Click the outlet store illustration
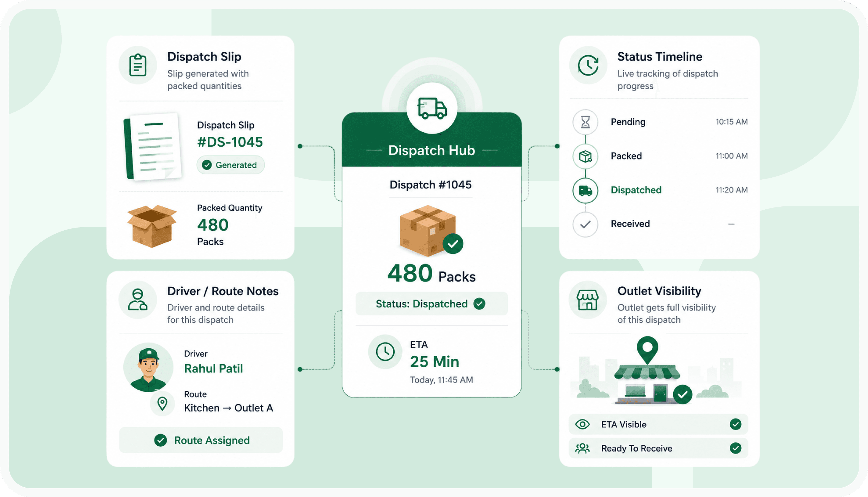The width and height of the screenshot is (868, 497). (x=647, y=384)
